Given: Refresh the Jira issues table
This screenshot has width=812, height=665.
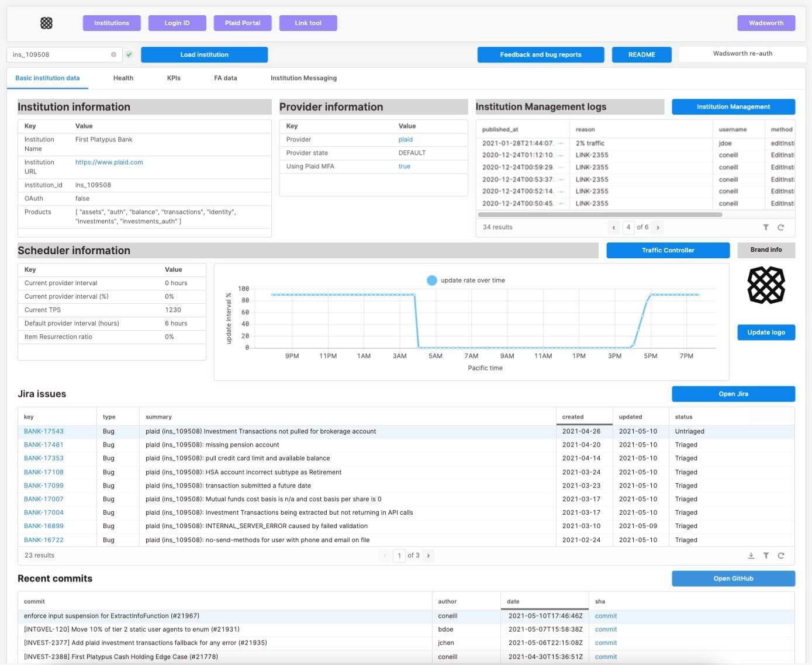Looking at the screenshot, I should pyautogui.click(x=780, y=556).
